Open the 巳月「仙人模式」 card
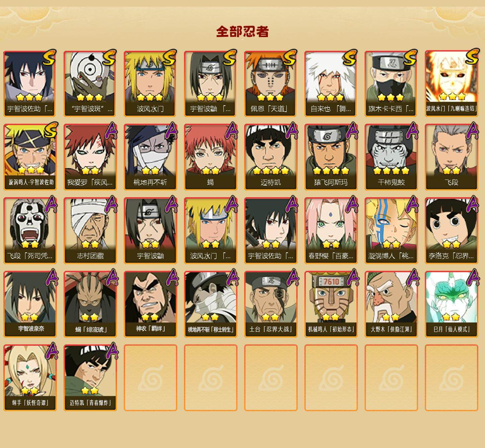Image resolution: width=485 pixels, height=448 pixels. coord(451,304)
